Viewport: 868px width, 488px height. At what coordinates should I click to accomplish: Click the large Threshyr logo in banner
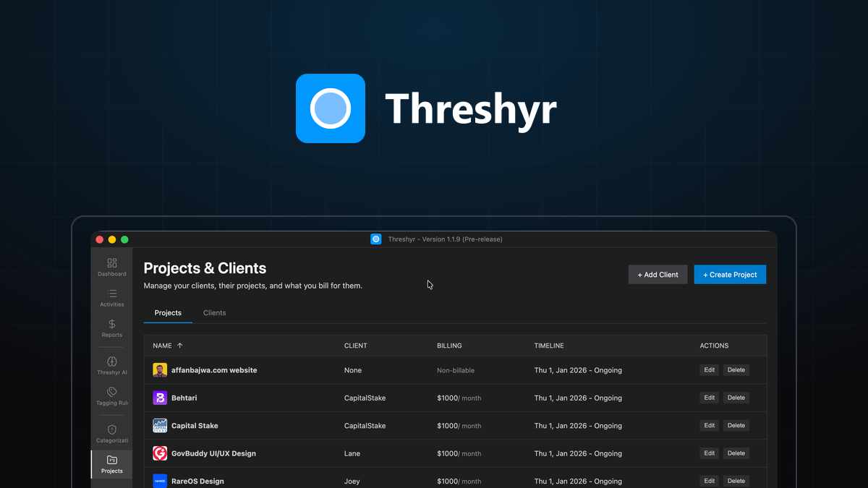(331, 108)
